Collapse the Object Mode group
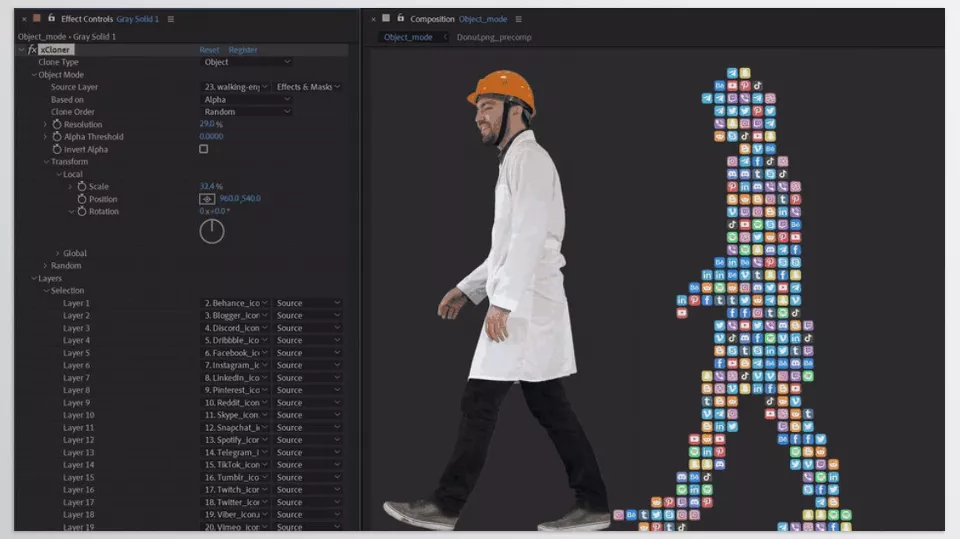 [x=34, y=75]
